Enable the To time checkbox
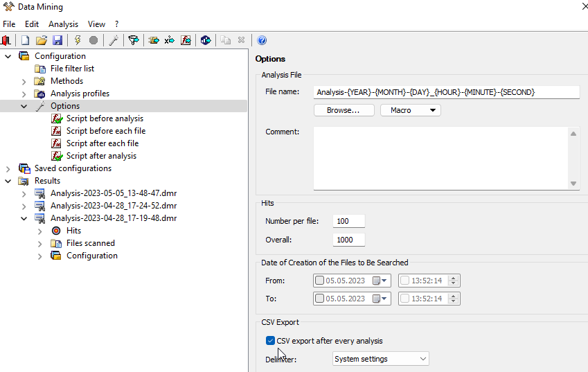This screenshot has width=588, height=372. (404, 298)
